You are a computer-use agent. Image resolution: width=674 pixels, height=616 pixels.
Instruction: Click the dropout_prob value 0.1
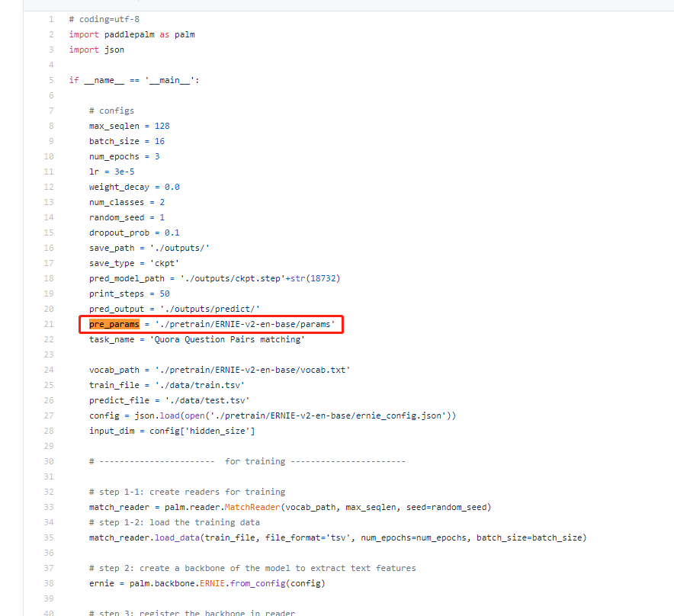172,233
